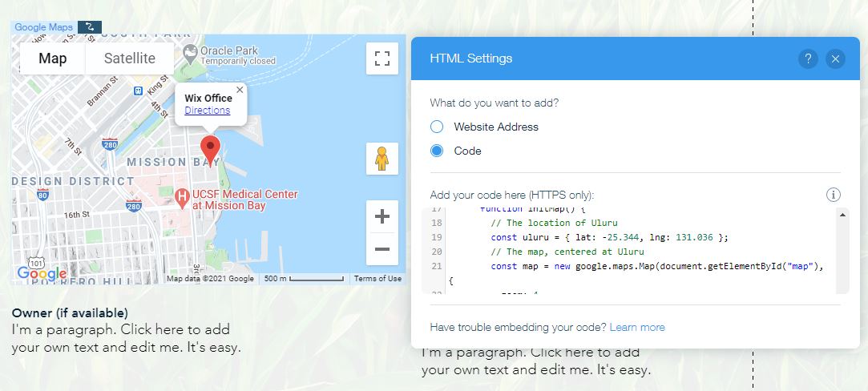Click the paragraph under Owner heading
The width and height of the screenshot is (868, 391).
click(126, 339)
